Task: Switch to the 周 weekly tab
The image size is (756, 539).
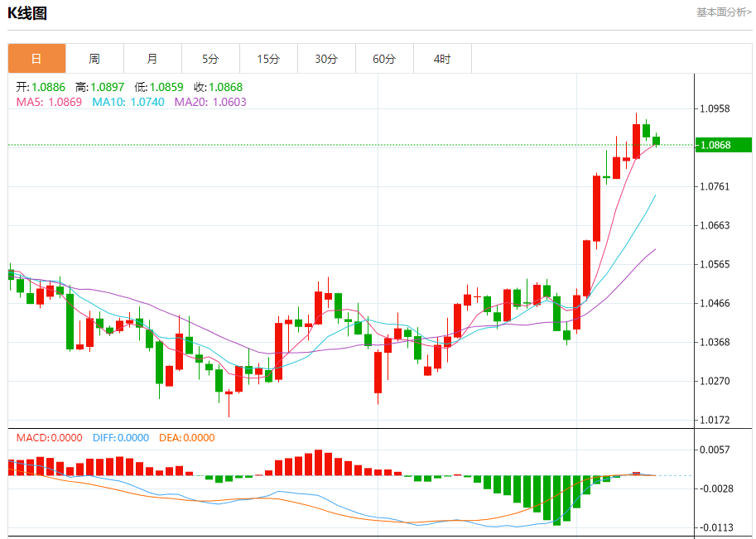Action: click(x=94, y=59)
